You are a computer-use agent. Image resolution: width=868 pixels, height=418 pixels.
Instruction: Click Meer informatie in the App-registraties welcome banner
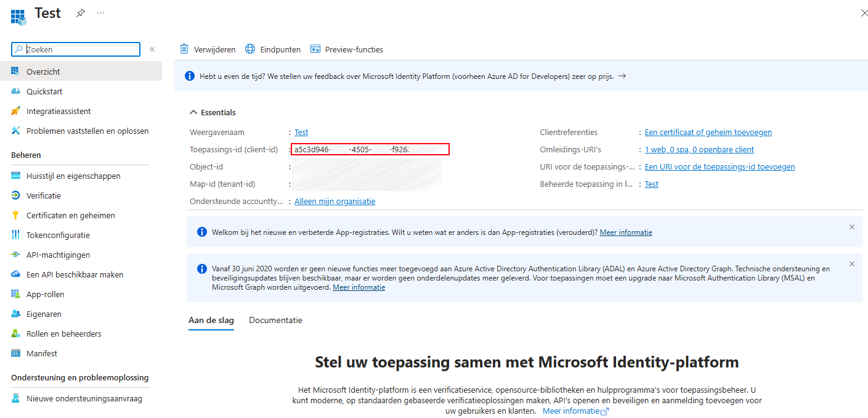626,232
